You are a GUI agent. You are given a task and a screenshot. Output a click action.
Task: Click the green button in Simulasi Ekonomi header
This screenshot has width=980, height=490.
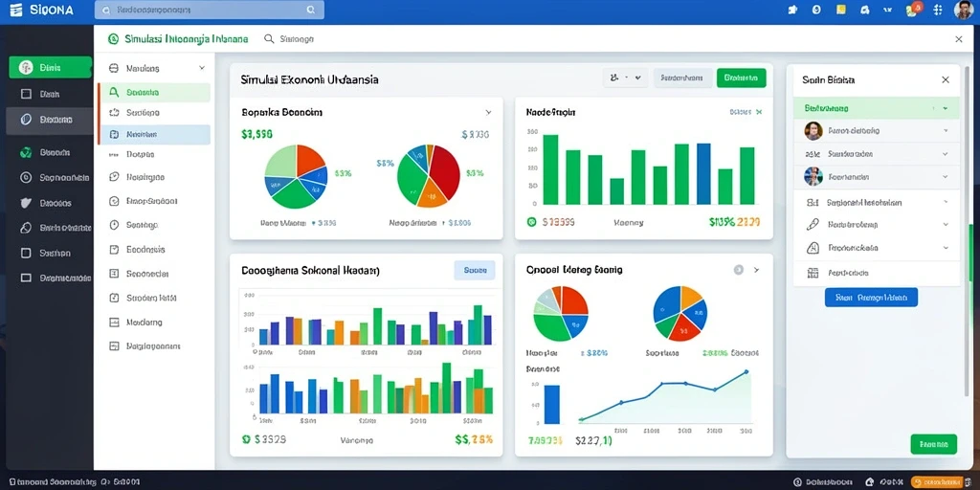pos(742,78)
